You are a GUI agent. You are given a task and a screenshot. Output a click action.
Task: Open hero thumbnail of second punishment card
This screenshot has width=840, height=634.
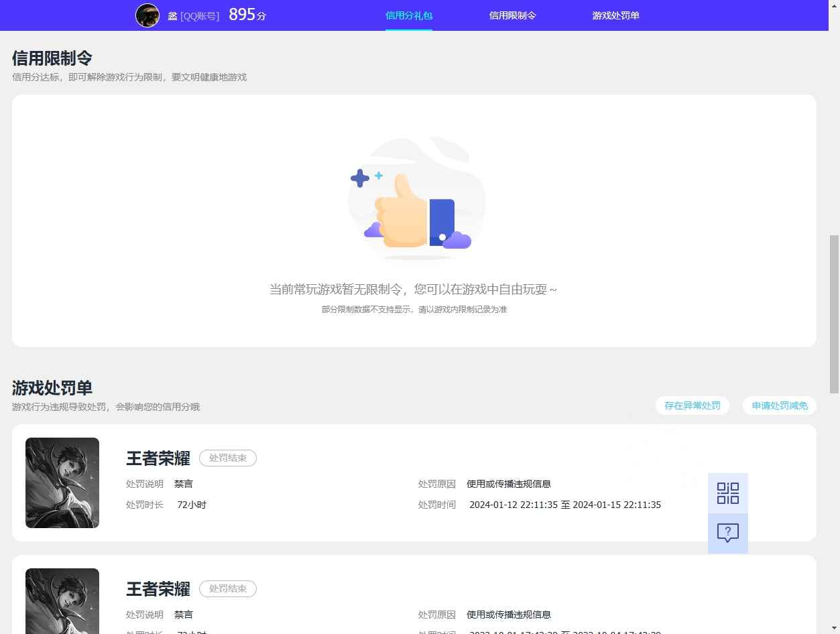[62, 601]
